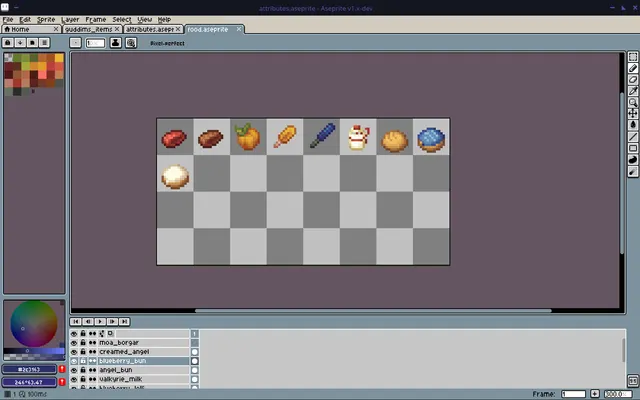Toggle lock on moa_borgar layer

[x=83, y=343]
